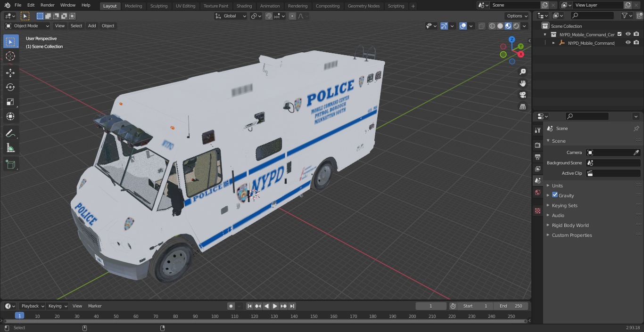Toggle show overlays button
644x332 pixels.
(x=463, y=26)
